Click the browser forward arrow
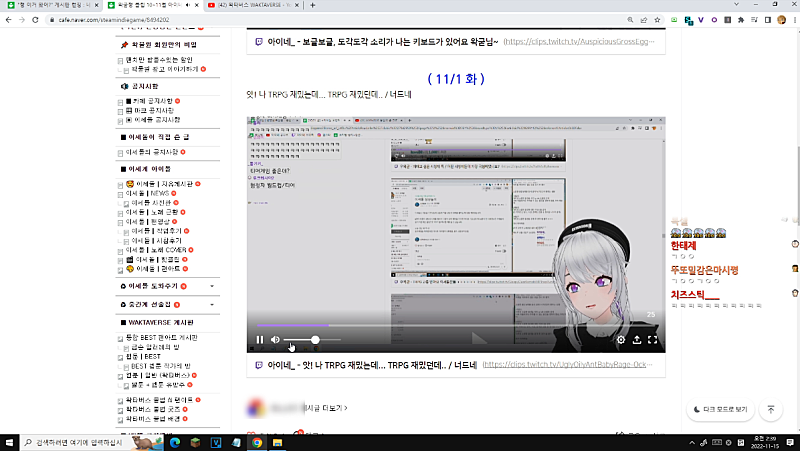This screenshot has width=800, height=451. coord(21,20)
